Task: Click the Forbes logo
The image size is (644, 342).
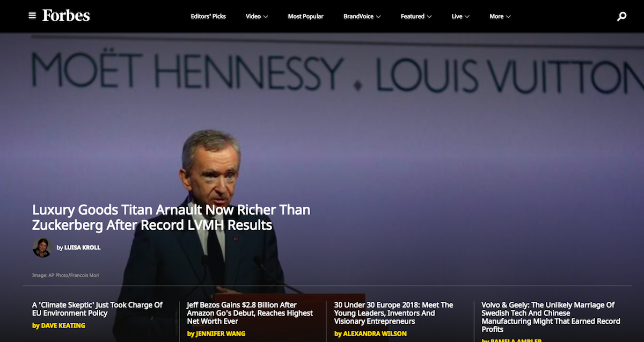Action: [x=66, y=16]
